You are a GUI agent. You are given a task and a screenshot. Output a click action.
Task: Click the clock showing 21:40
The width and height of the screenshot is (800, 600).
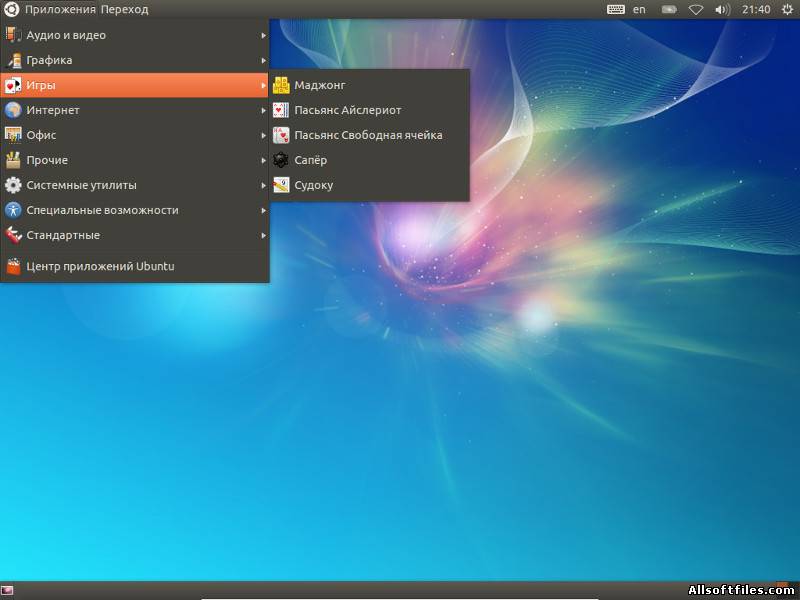757,9
